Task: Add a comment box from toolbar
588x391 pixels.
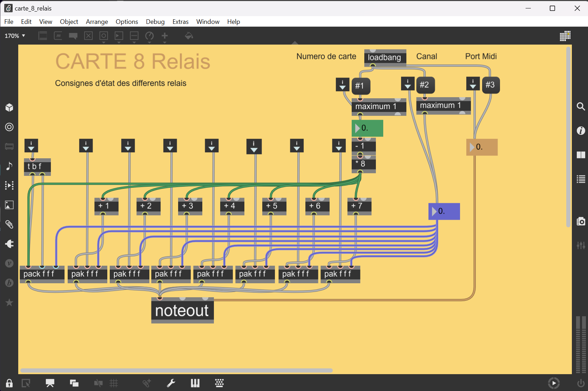Action: pyautogui.click(x=73, y=36)
